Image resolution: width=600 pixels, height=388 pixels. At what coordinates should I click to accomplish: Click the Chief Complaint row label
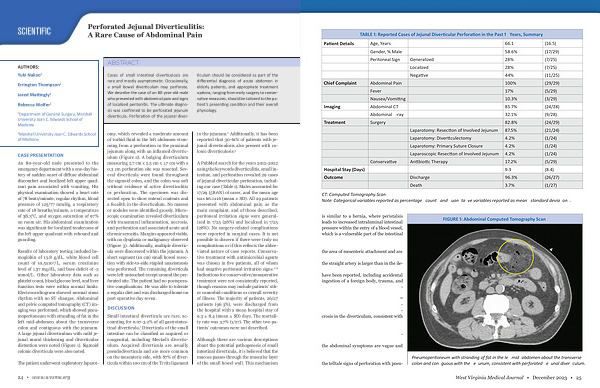coord(340,83)
